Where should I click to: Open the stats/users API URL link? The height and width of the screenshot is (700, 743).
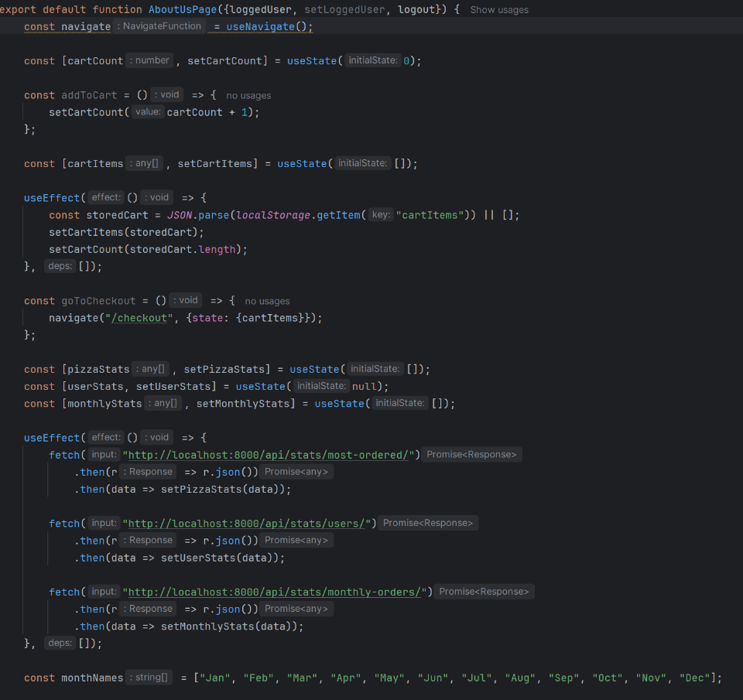point(249,524)
